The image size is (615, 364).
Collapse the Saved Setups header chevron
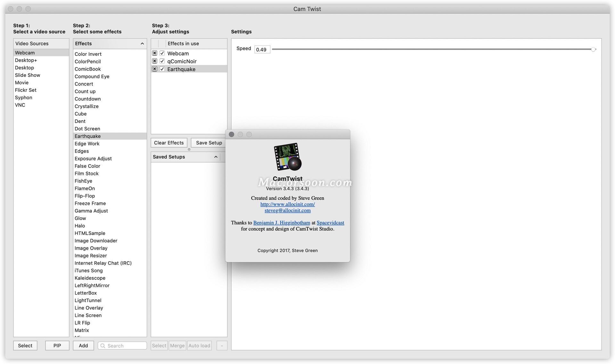point(216,157)
